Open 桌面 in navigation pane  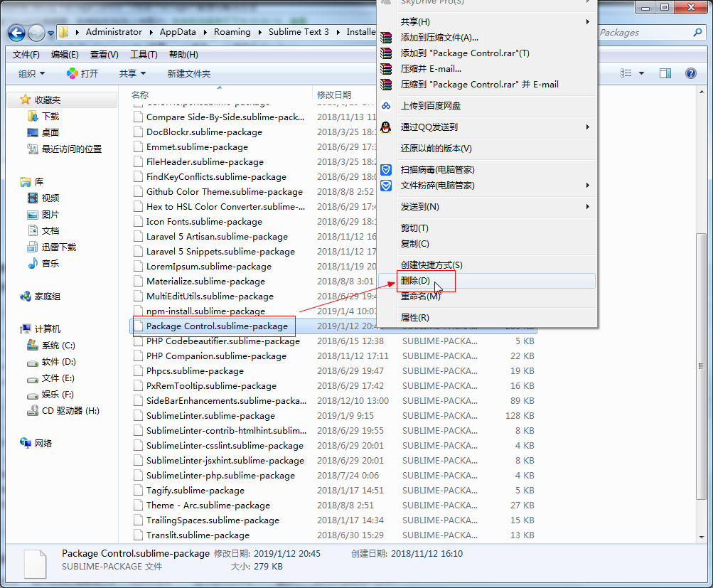(50, 133)
